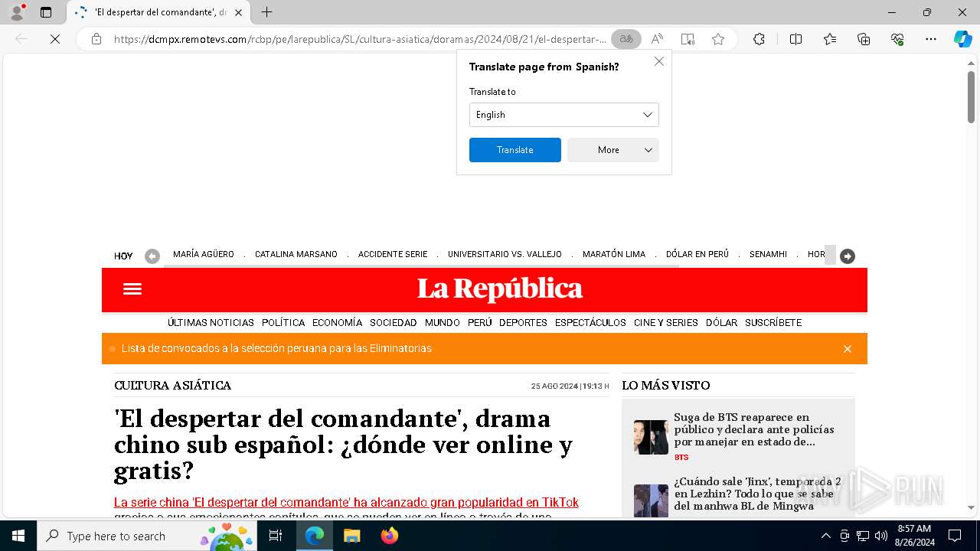Click the Translate button
The image size is (980, 551).
pyautogui.click(x=514, y=150)
